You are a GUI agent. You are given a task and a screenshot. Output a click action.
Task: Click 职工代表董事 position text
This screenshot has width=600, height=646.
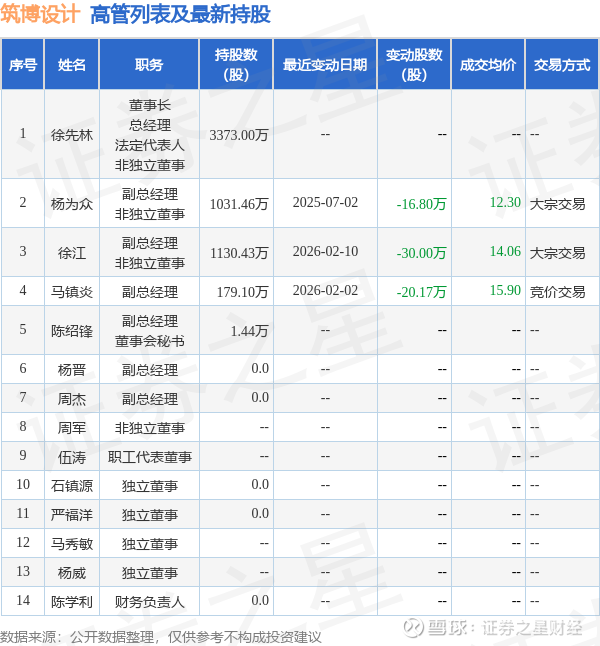[x=149, y=457]
